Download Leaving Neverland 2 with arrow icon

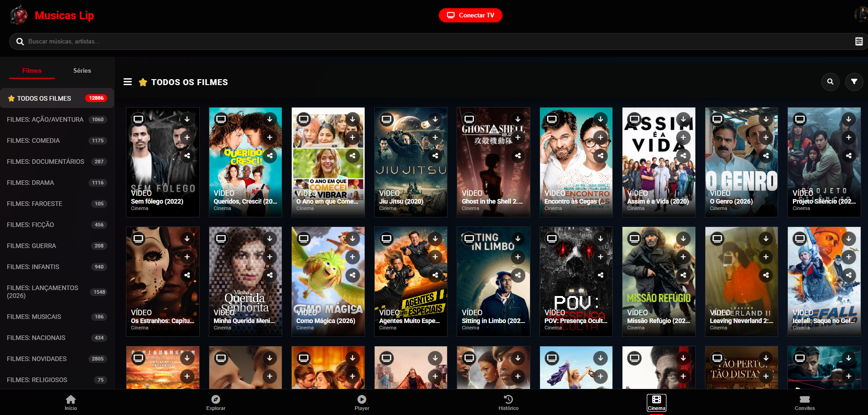(766, 238)
